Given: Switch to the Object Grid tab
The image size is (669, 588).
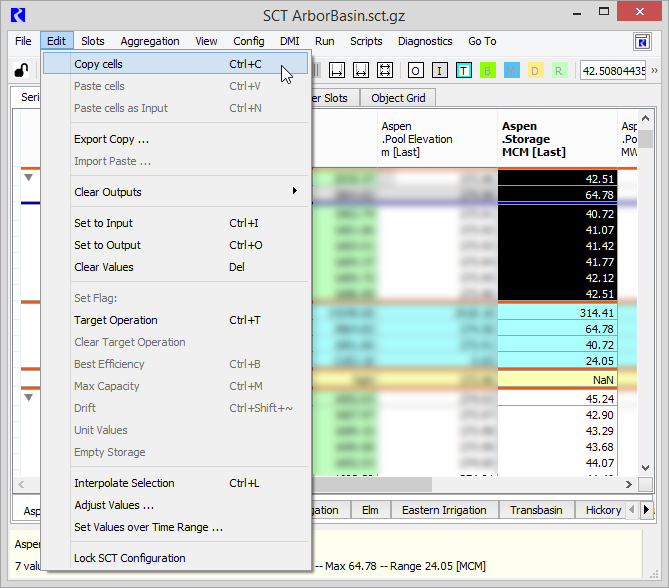Looking at the screenshot, I should click(x=398, y=98).
